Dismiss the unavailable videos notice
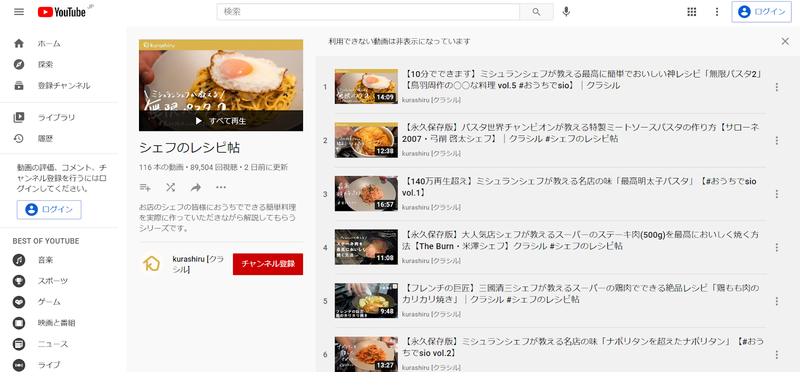 pos(785,41)
